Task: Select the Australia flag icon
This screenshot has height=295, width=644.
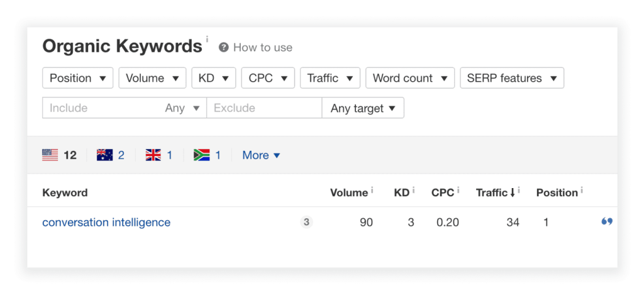Action: coord(105,155)
